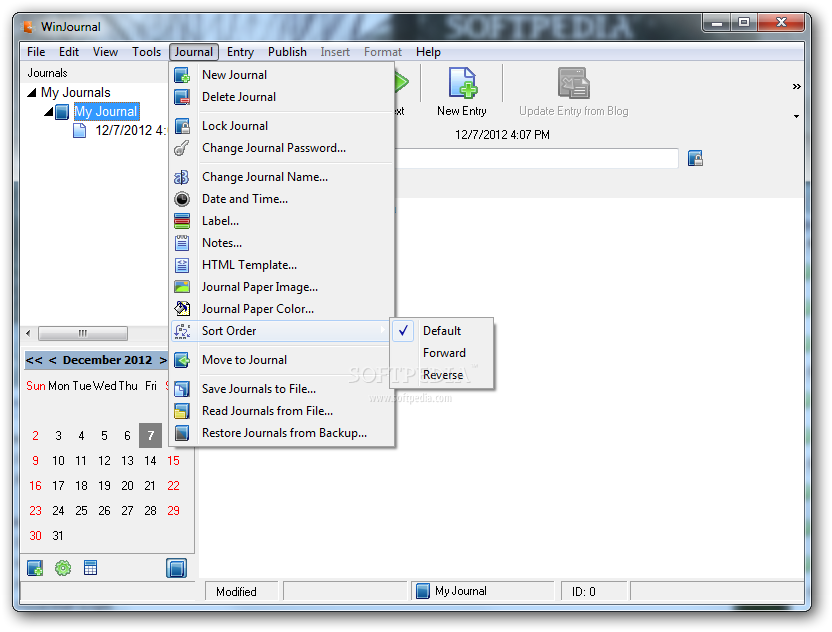The width and height of the screenshot is (832, 632).
Task: Click the Update Entry from Blog toolbar icon
Action: click(x=574, y=83)
